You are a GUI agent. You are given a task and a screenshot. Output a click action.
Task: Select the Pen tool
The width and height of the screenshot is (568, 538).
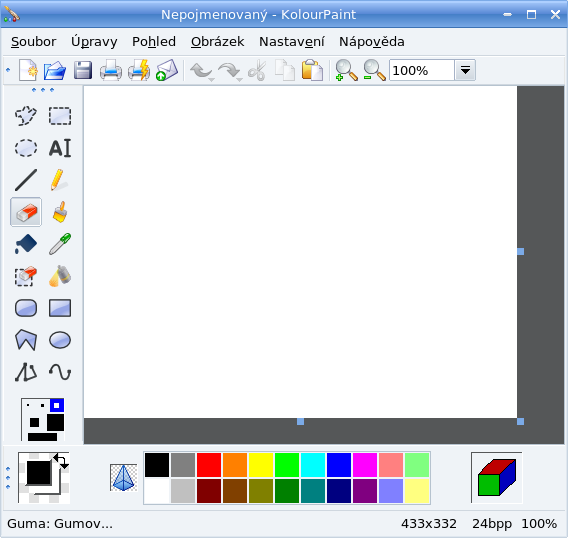[x=60, y=180]
